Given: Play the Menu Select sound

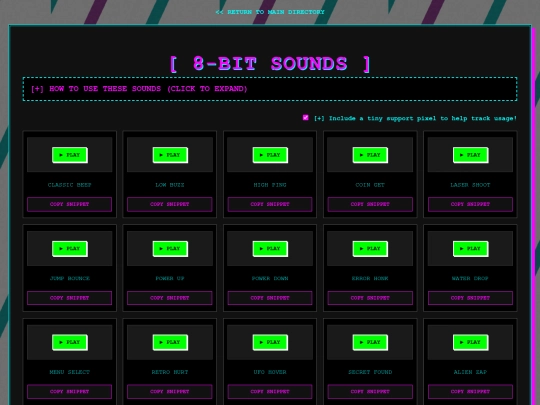Looking at the screenshot, I should [70, 342].
